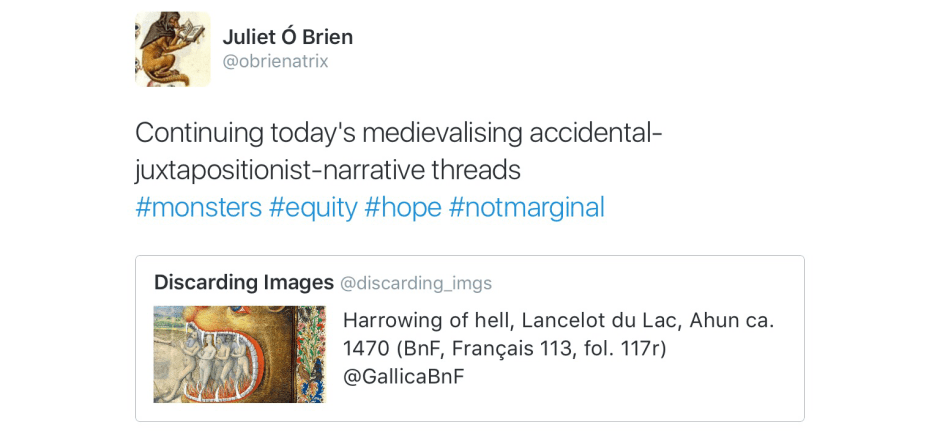Click the Juliet Ó Brien display name

(287, 37)
